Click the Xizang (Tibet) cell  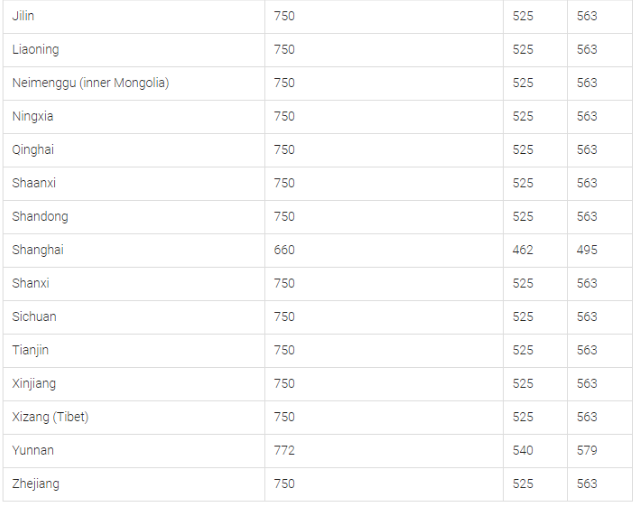point(50,416)
